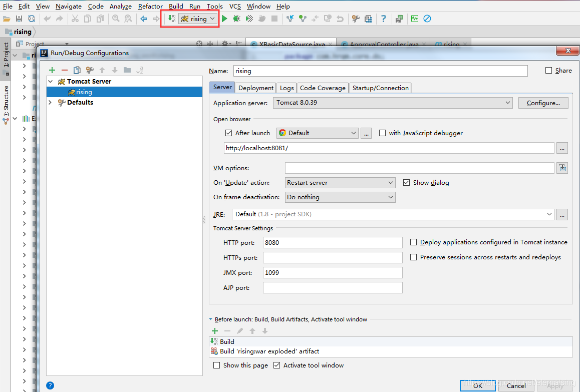
Task: Collapse the Before launch section
Action: click(210, 319)
